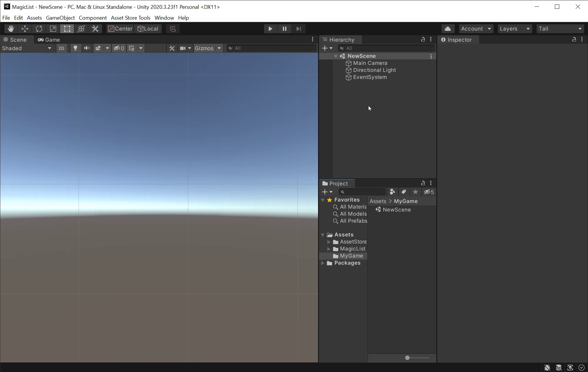
Task: Toggle scene lighting
Action: (x=75, y=48)
